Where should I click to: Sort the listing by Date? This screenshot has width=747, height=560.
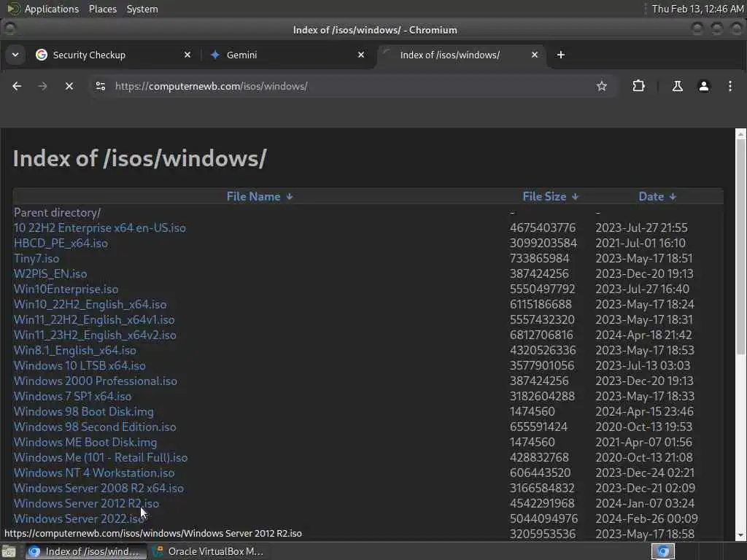[651, 197]
